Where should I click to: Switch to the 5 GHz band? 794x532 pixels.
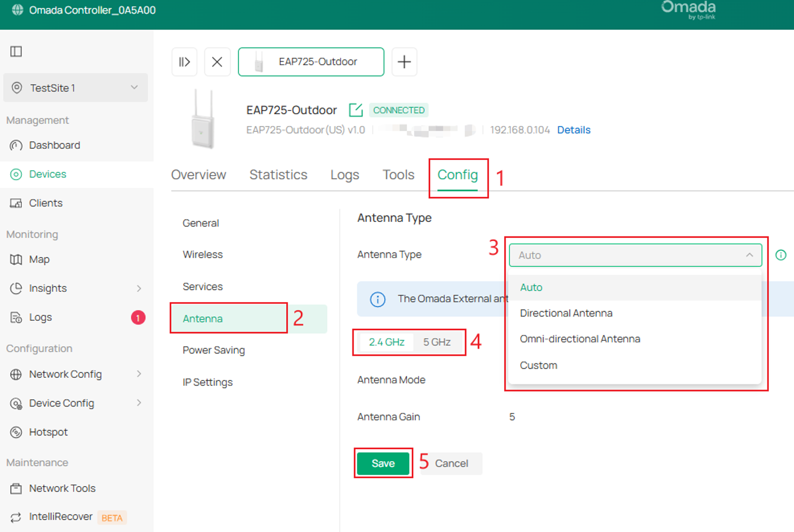(437, 342)
